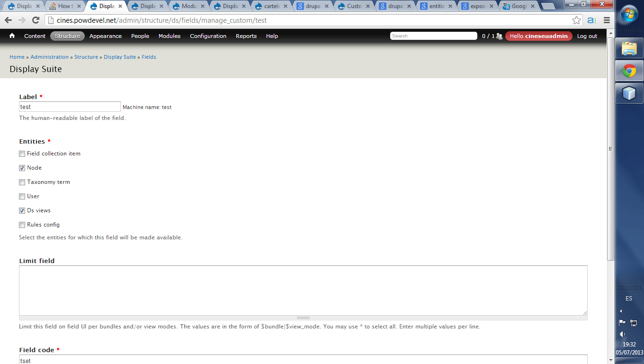644x364 pixels.
Task: Open Windows Explorer from the taskbar
Action: coord(629,48)
